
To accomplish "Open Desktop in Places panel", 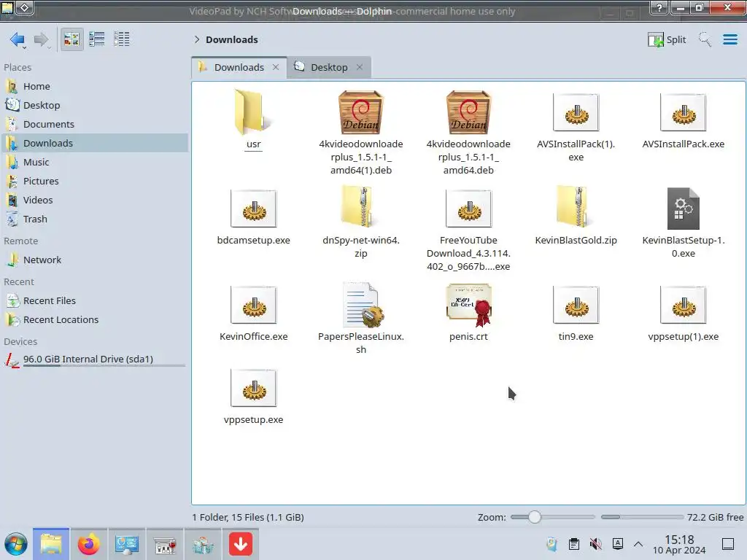I will tap(94, 105).
